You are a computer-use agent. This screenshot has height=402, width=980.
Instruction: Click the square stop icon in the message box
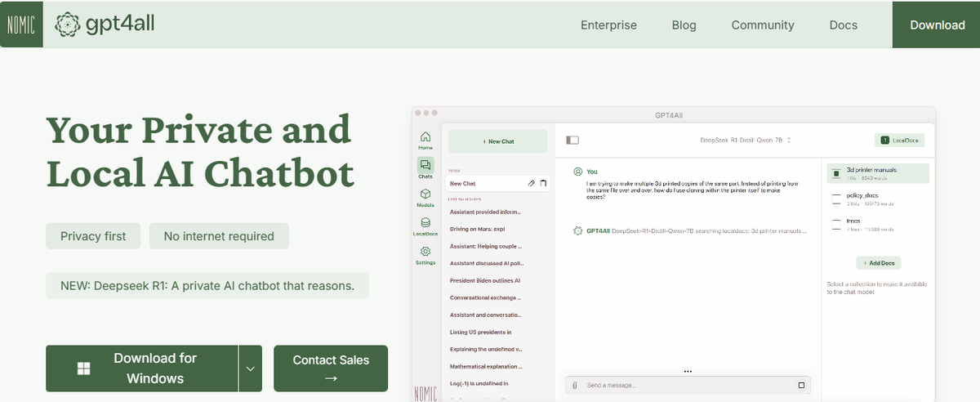tap(801, 385)
